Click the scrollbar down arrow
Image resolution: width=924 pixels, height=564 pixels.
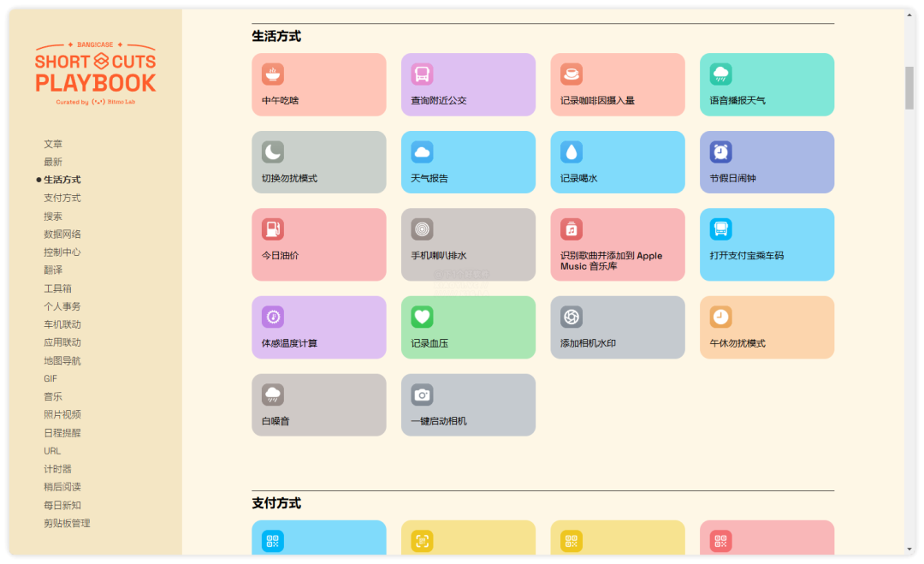[x=909, y=549]
